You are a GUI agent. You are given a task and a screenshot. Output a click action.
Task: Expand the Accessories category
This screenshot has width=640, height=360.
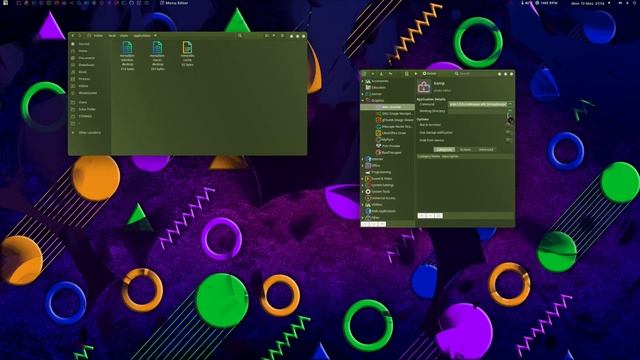tap(362, 81)
